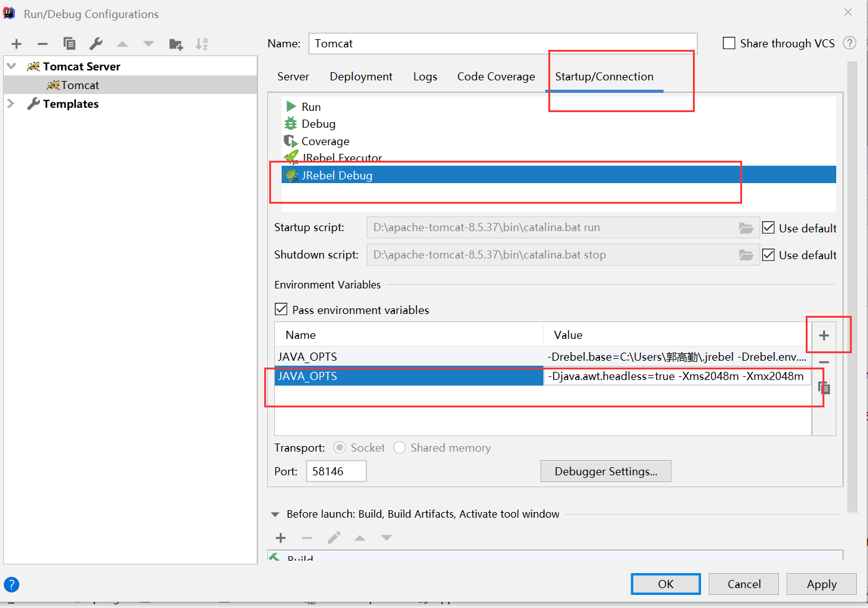Create new folder icon in toolbar
Screen dimensions: 868x608
click(176, 44)
